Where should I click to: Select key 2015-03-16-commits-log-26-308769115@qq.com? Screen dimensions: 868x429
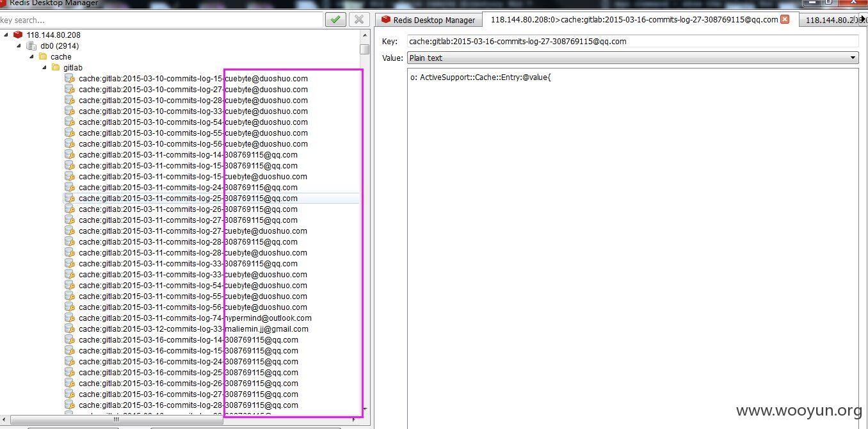point(188,383)
